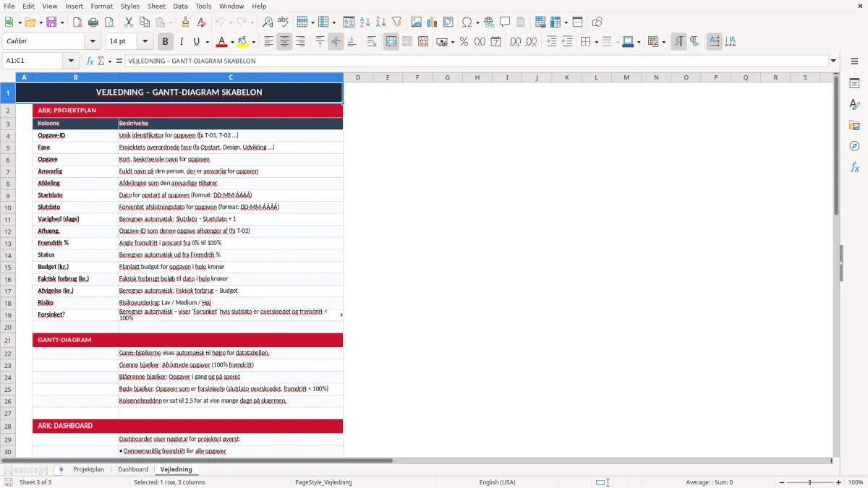Click the English (USA) language status
The image size is (868, 488).
point(497,482)
